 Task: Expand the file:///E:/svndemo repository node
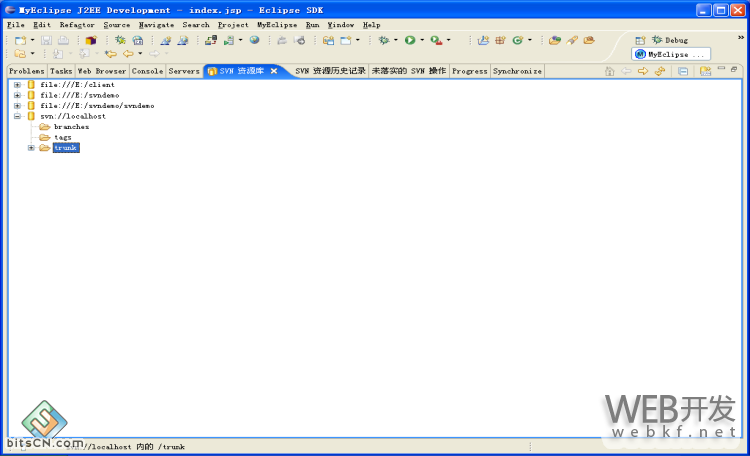tap(17, 95)
